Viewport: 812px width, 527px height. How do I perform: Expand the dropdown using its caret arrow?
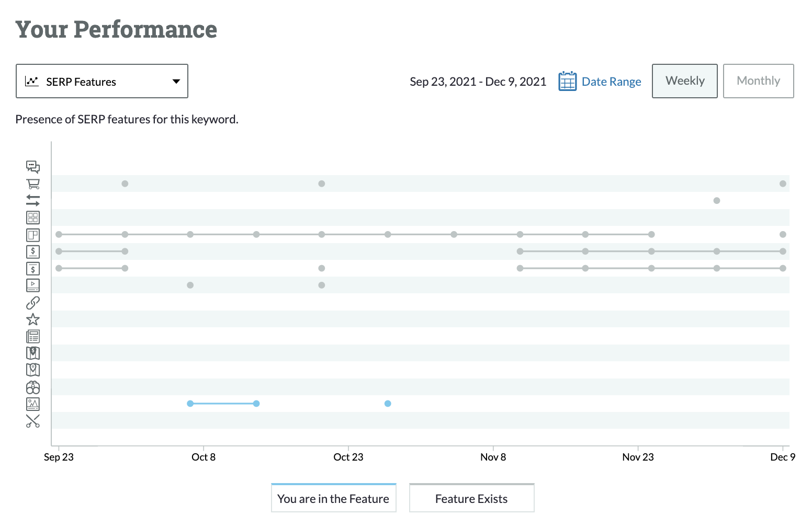click(176, 82)
